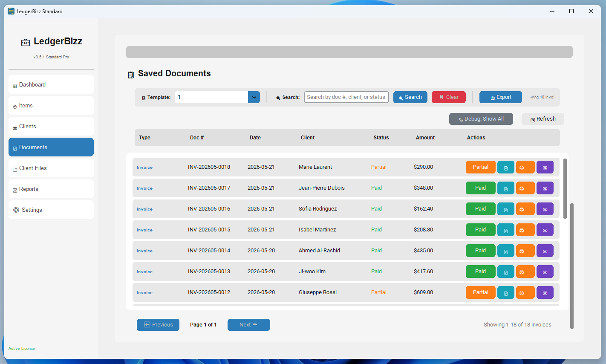View document for invoice INV-202605-0014
The width and height of the screenshot is (606, 364).
click(506, 251)
